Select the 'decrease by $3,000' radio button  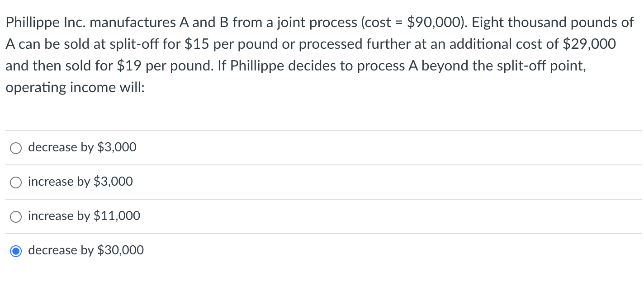(x=16, y=148)
